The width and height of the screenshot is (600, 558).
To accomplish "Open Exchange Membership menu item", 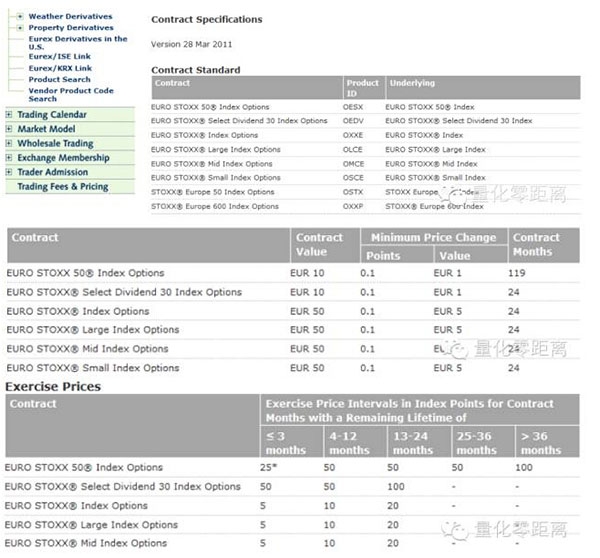I will tap(64, 158).
